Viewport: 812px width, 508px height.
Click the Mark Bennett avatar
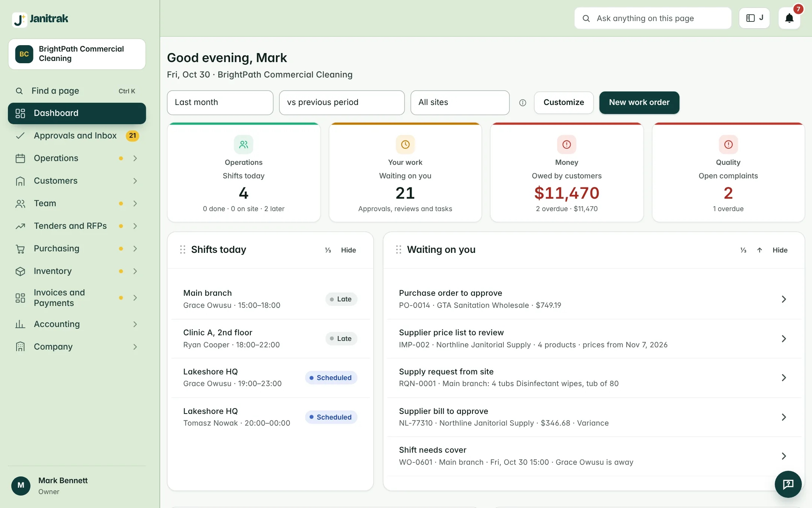point(21,485)
